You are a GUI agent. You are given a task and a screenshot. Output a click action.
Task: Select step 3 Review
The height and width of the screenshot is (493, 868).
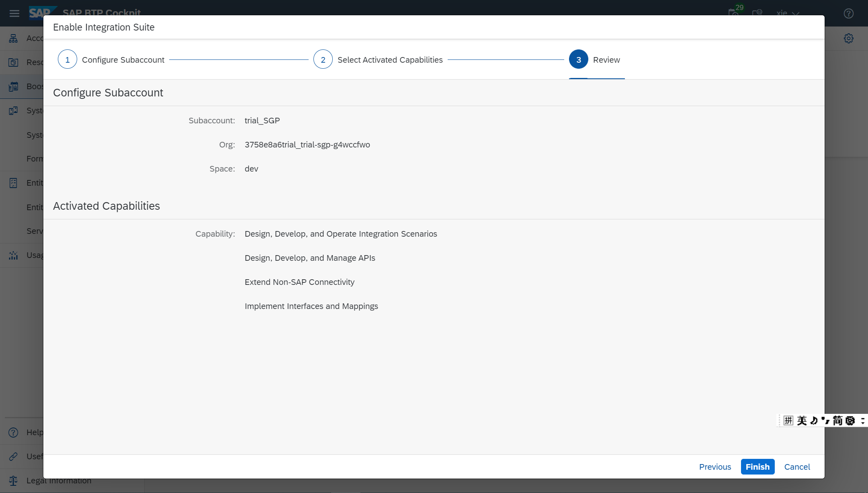pyautogui.click(x=594, y=59)
